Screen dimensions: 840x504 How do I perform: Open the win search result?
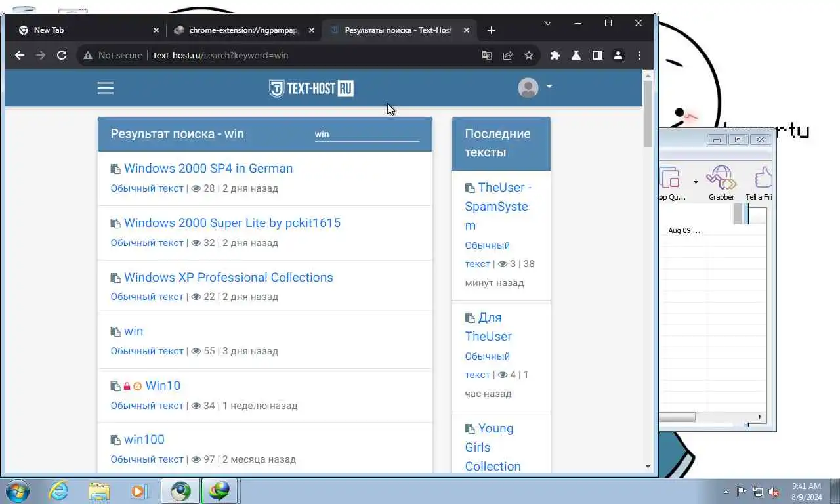(133, 331)
